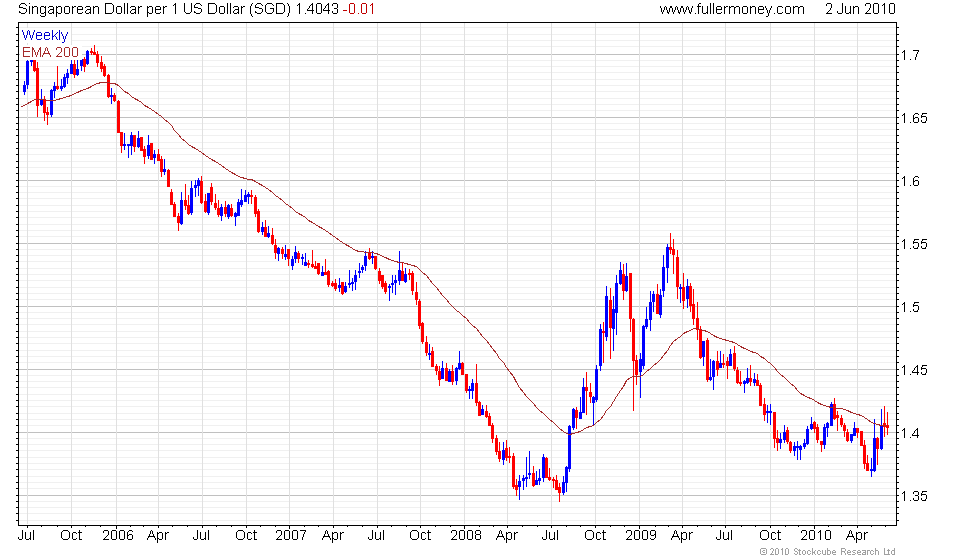Click the 1.45 price axis label

pos(914,370)
